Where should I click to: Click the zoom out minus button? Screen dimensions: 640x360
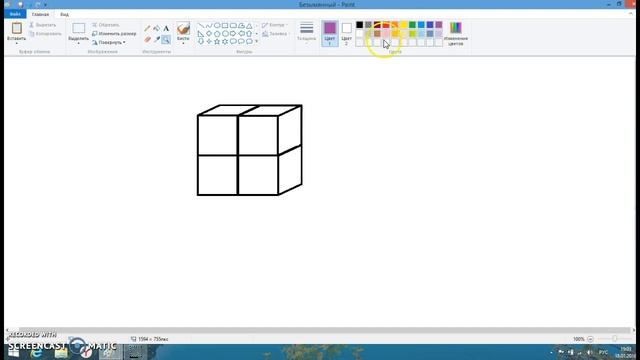click(590, 339)
